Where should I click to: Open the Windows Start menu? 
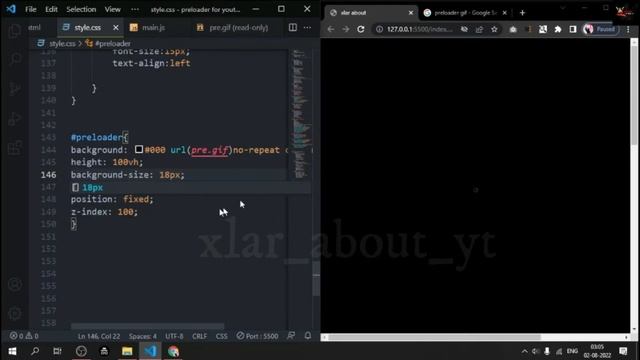point(12,351)
